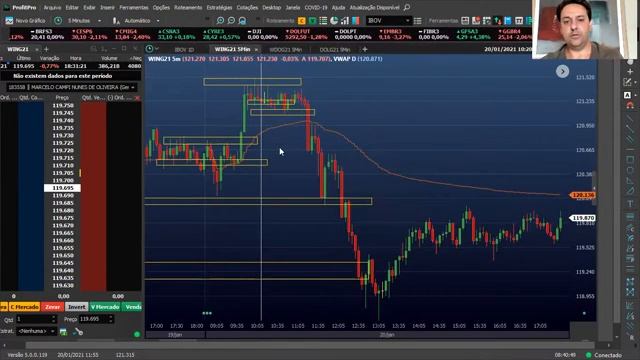Close the WING21 5Min tab
The width and height of the screenshot is (640, 360).
coord(256,49)
